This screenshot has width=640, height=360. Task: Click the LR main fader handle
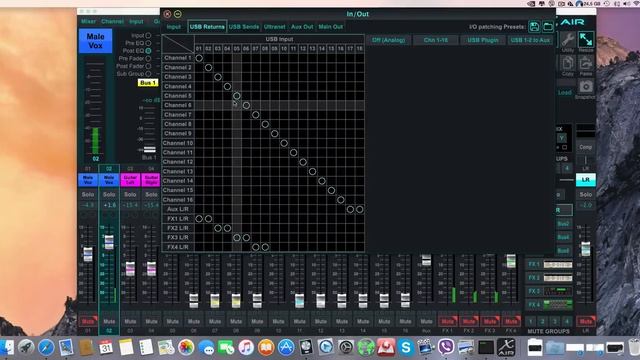pyautogui.click(x=586, y=249)
